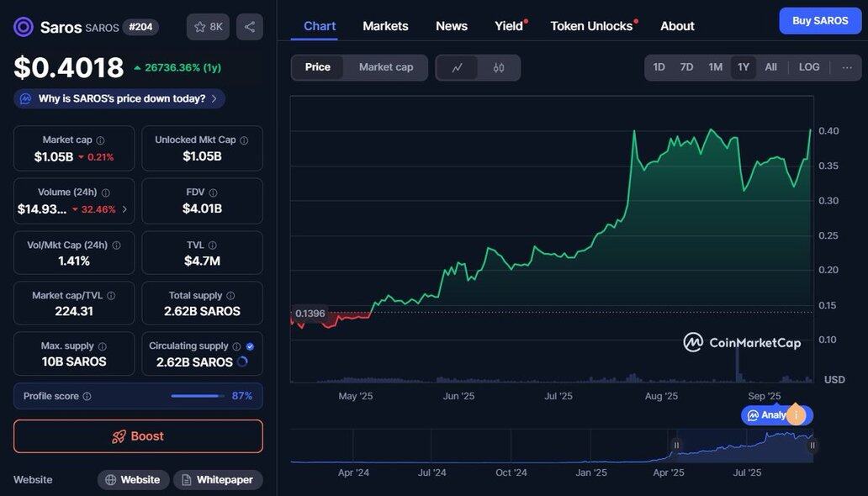Click the 2.62B SAROS total supply value

202,311
